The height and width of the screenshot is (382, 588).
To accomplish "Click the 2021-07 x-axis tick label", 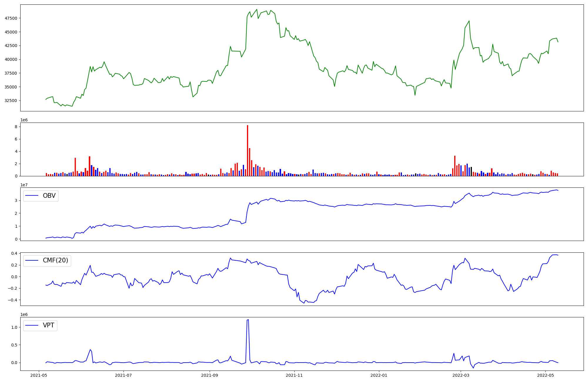I will 123,375.
